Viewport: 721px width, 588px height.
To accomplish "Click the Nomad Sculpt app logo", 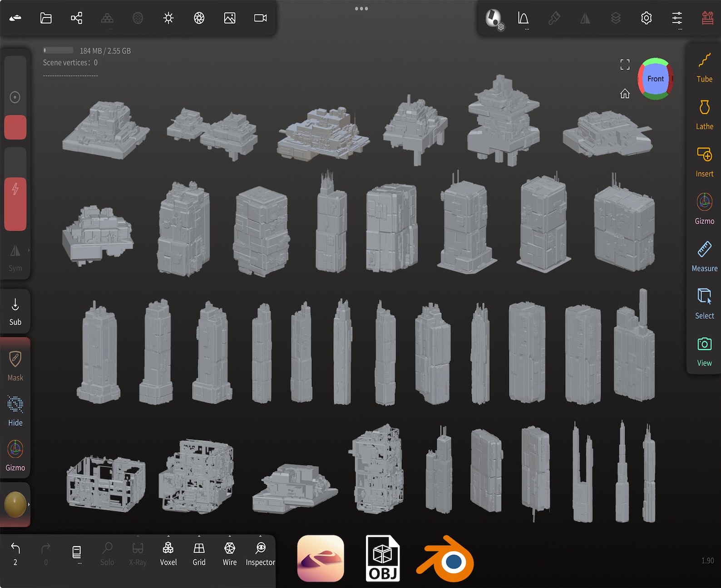I will point(321,558).
